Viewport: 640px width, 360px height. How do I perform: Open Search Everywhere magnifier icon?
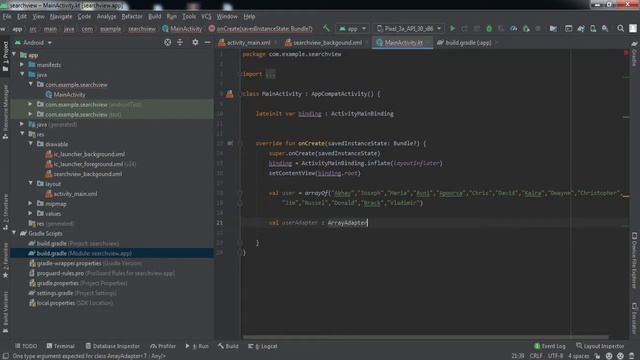click(620, 29)
